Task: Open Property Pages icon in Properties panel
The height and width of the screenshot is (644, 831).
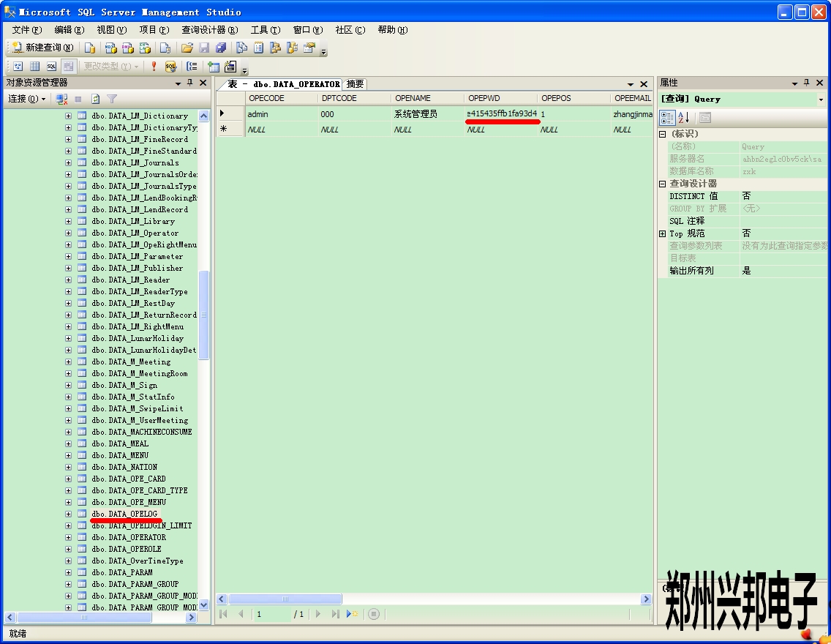Action: coord(705,118)
